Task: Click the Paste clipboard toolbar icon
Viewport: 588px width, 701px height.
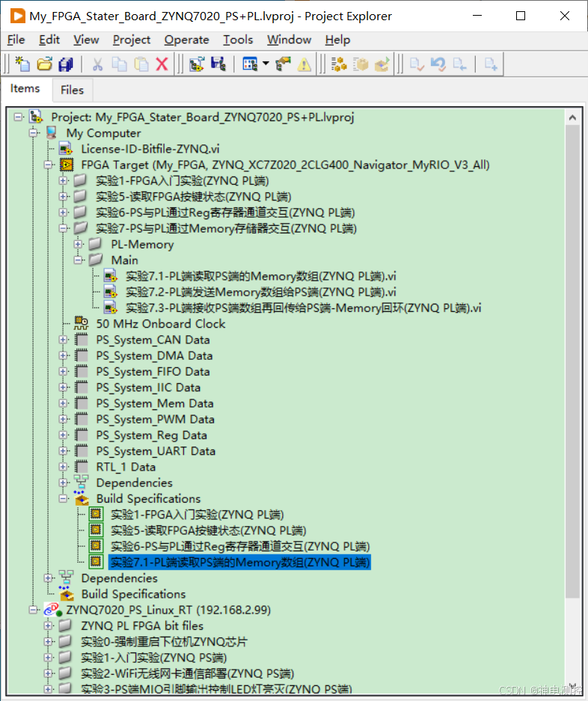Action: [141, 64]
